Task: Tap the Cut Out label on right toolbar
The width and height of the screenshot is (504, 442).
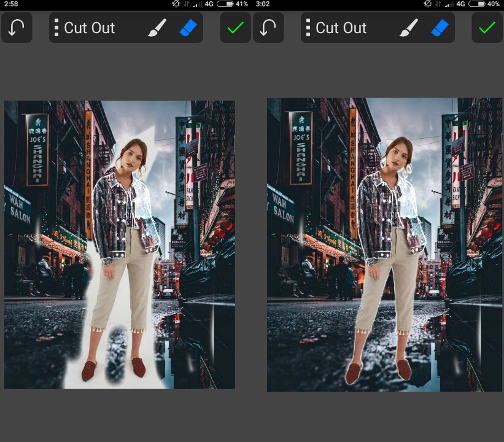Action: 341,28
